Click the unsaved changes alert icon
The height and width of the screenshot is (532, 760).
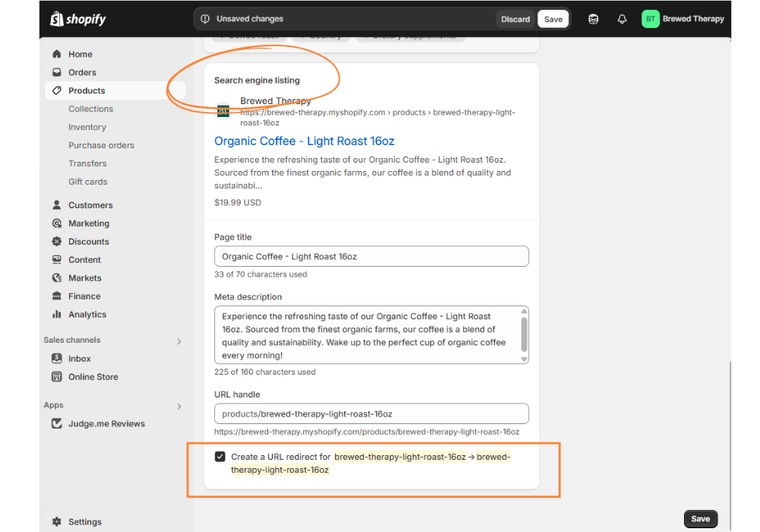click(x=205, y=19)
